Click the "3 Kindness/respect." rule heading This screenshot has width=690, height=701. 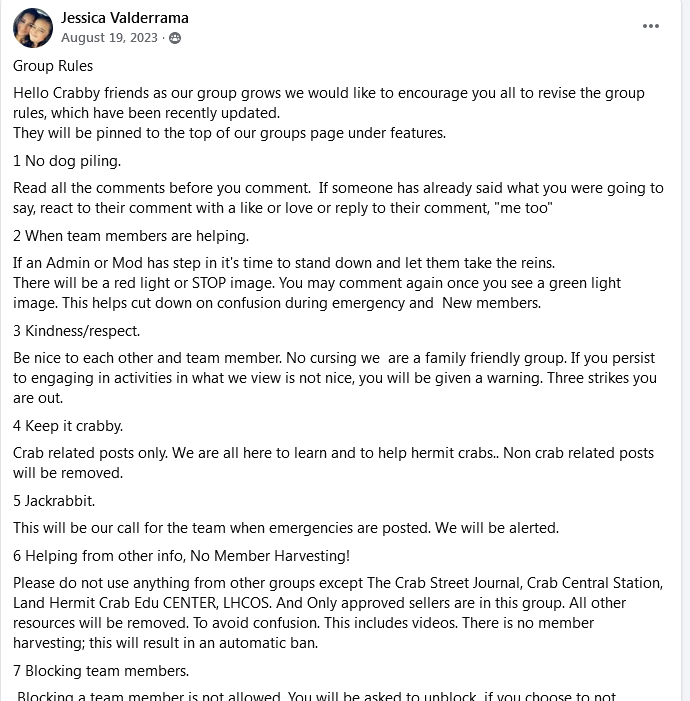[x=77, y=330]
